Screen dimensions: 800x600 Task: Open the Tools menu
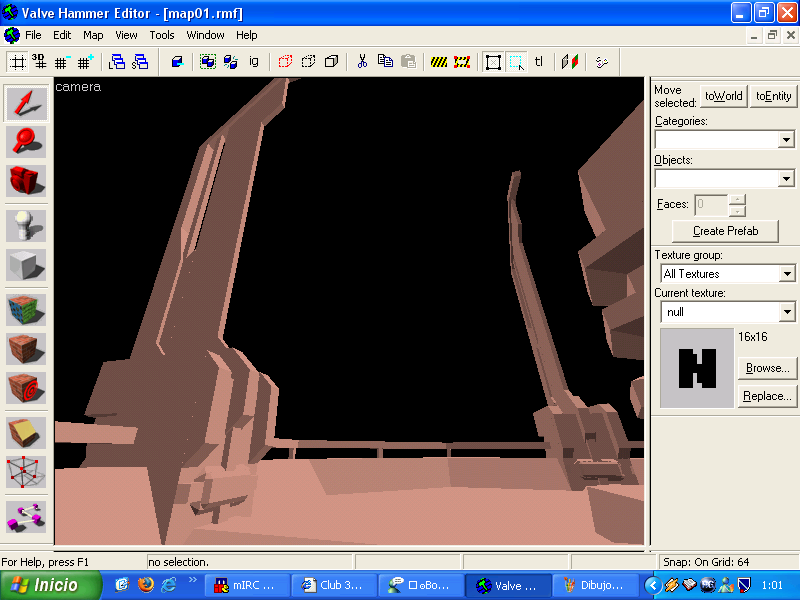[x=162, y=35]
